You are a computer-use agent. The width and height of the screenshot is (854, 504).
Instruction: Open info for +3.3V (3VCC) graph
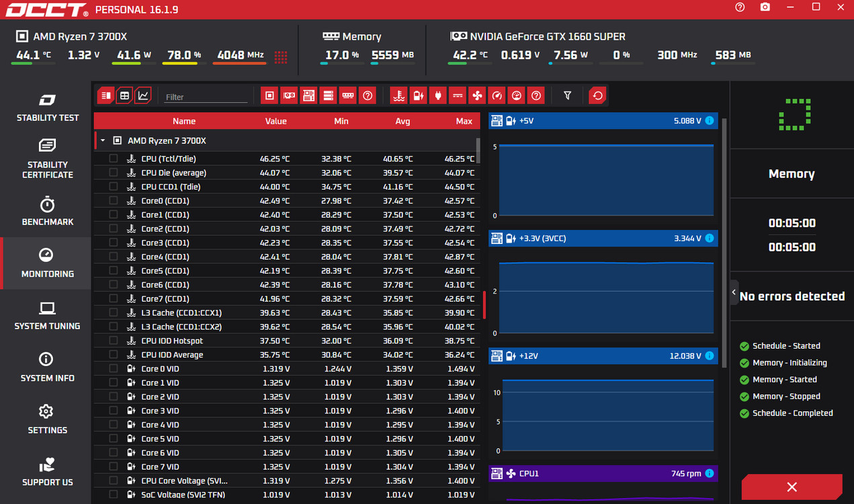click(x=709, y=239)
